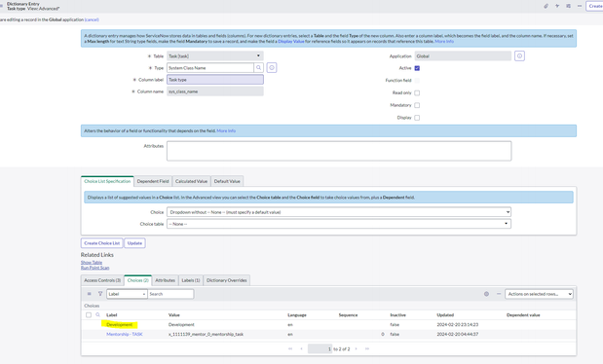The height and width of the screenshot is (364, 603).
Task: Open the Label search-field dropdown in Choices
Action: coord(127,294)
